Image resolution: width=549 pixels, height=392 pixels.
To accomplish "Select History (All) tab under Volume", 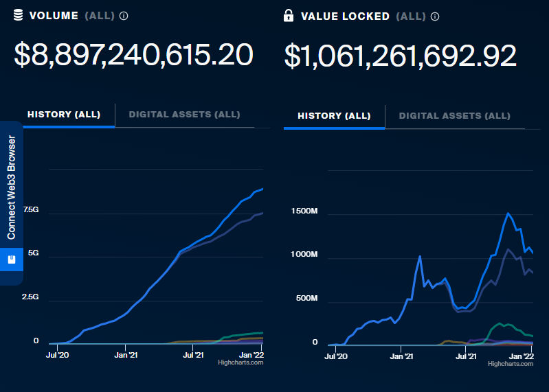I will 64,115.
